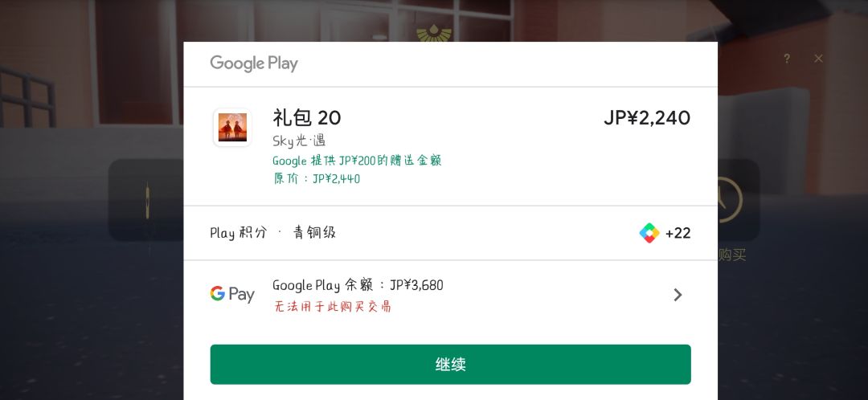Click the 购买 text behind dialog
Screen dimensions: 868x400
click(x=732, y=255)
